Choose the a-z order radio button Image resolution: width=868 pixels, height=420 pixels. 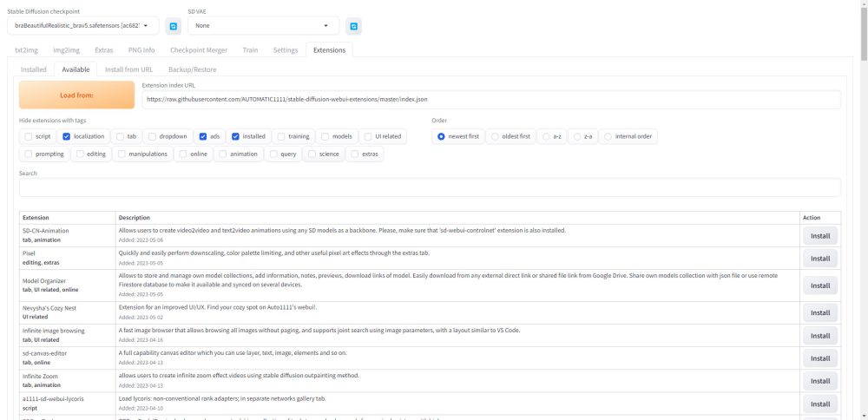pos(545,136)
